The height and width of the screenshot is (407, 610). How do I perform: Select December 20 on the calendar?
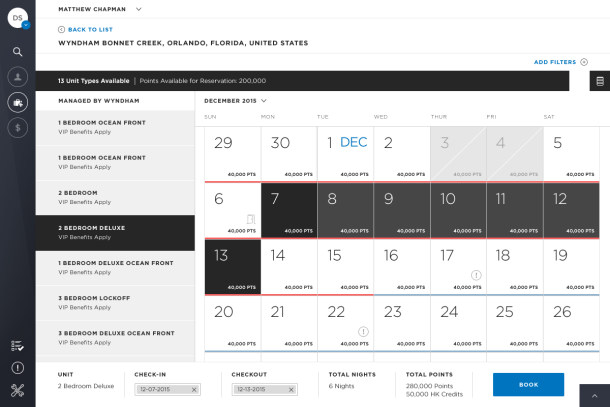[233, 323]
